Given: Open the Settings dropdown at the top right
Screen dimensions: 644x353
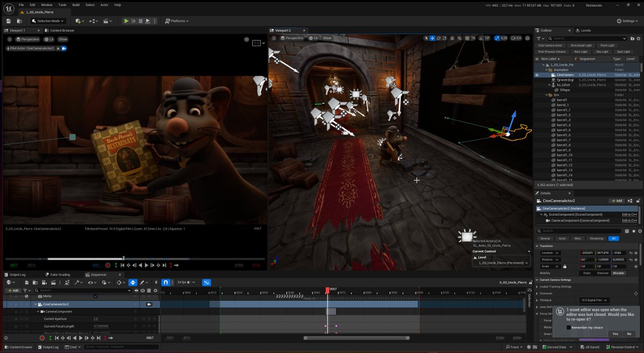Looking at the screenshot, I should 627,21.
